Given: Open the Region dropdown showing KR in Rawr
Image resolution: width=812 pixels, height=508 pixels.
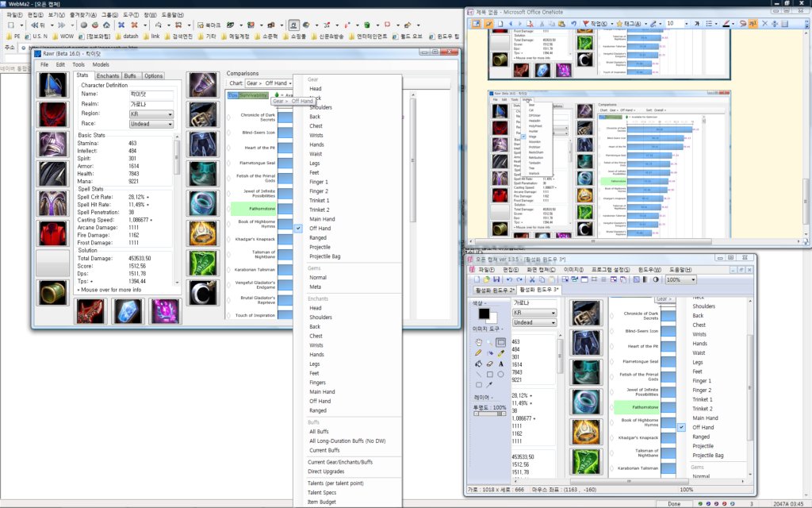Looking at the screenshot, I should [x=151, y=114].
